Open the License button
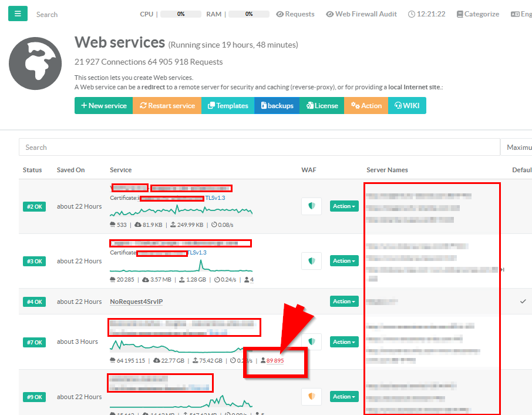This screenshot has width=532, height=415. [x=321, y=106]
